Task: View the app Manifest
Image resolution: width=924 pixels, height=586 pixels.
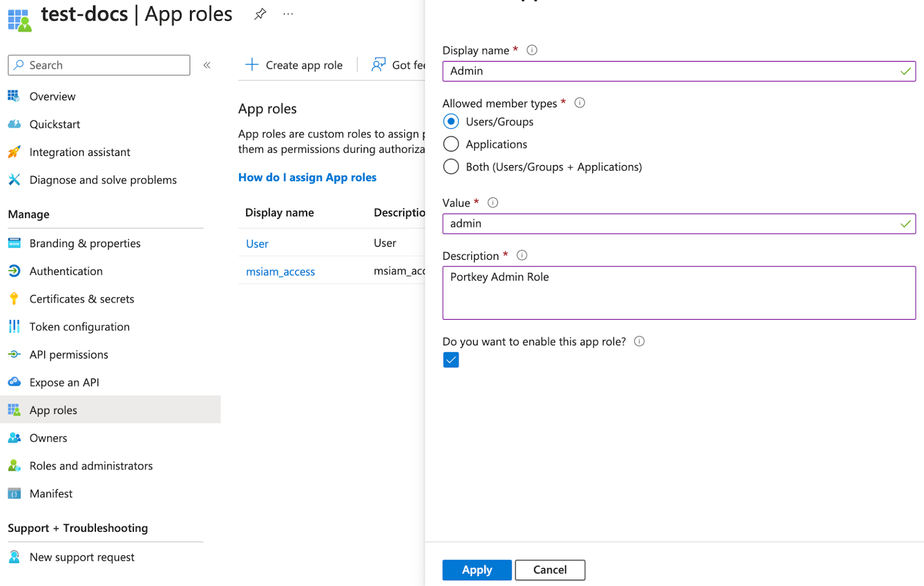Action: tap(51, 493)
